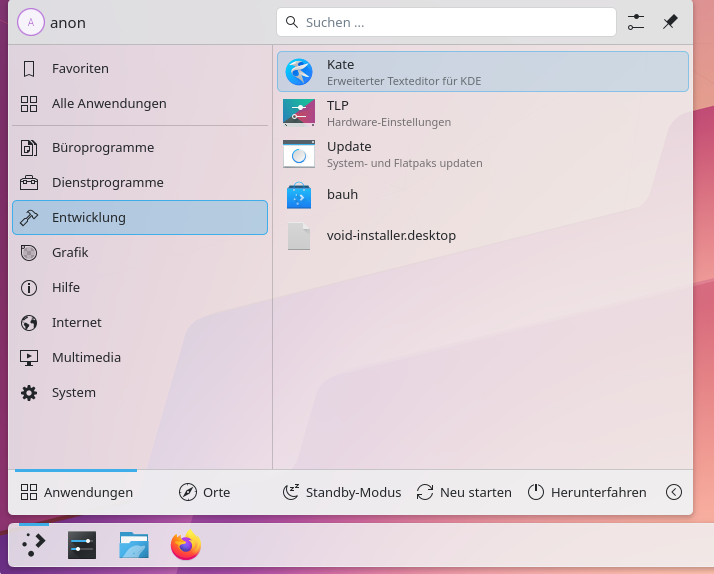Launch the bauh app
This screenshot has width=714, height=574.
[x=482, y=195]
